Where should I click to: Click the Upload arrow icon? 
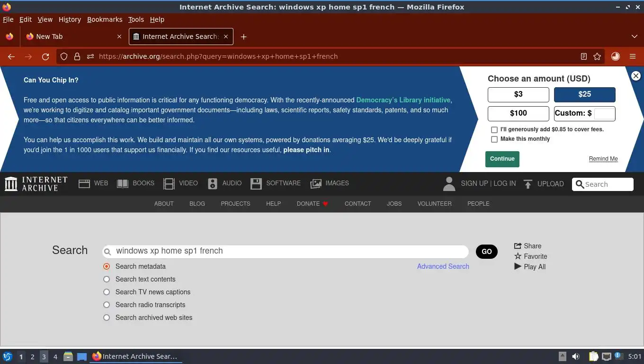528,184
